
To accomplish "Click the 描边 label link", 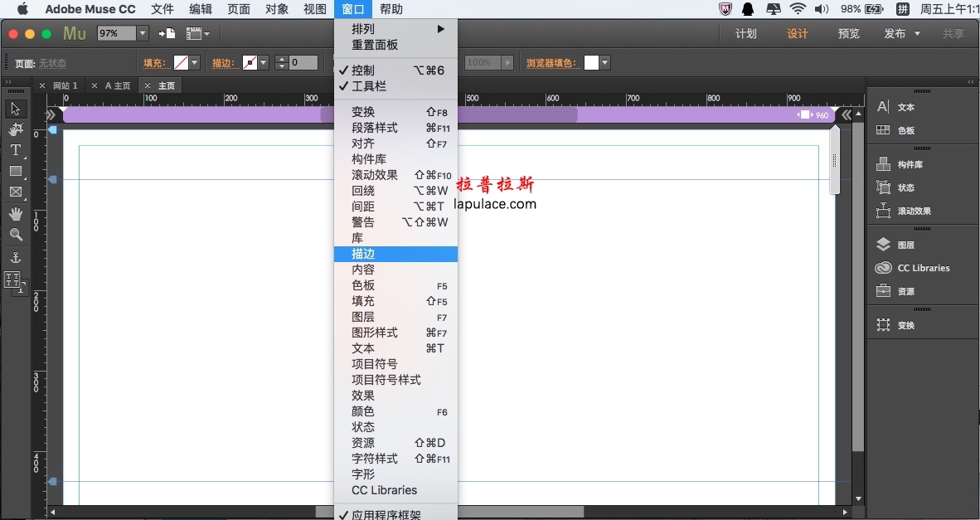I will [x=223, y=63].
